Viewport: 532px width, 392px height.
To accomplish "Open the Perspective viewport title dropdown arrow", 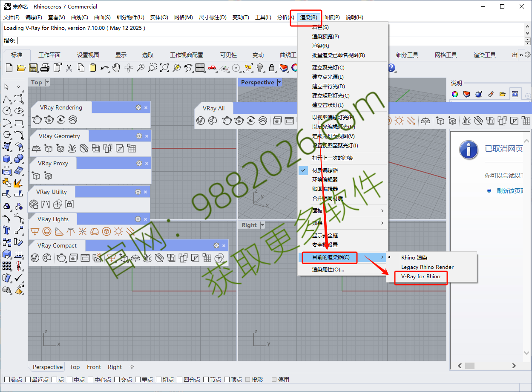I will (x=279, y=82).
